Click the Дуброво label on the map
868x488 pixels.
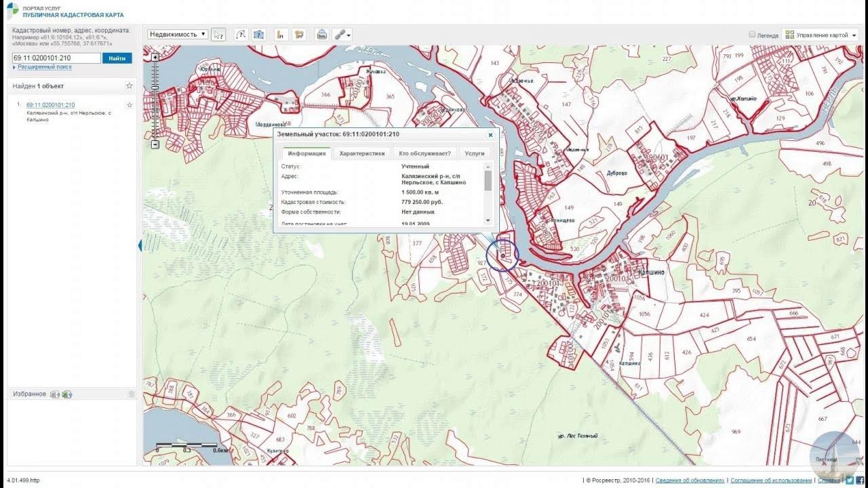(616, 173)
